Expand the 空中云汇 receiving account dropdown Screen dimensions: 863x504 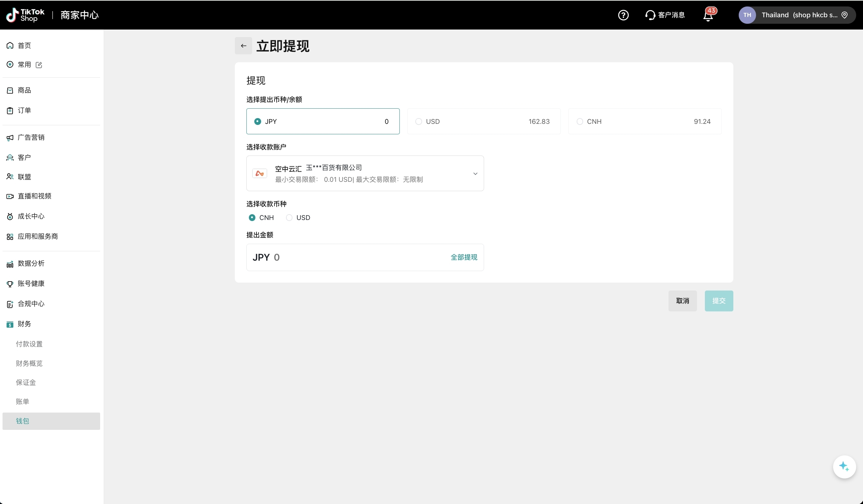click(475, 174)
